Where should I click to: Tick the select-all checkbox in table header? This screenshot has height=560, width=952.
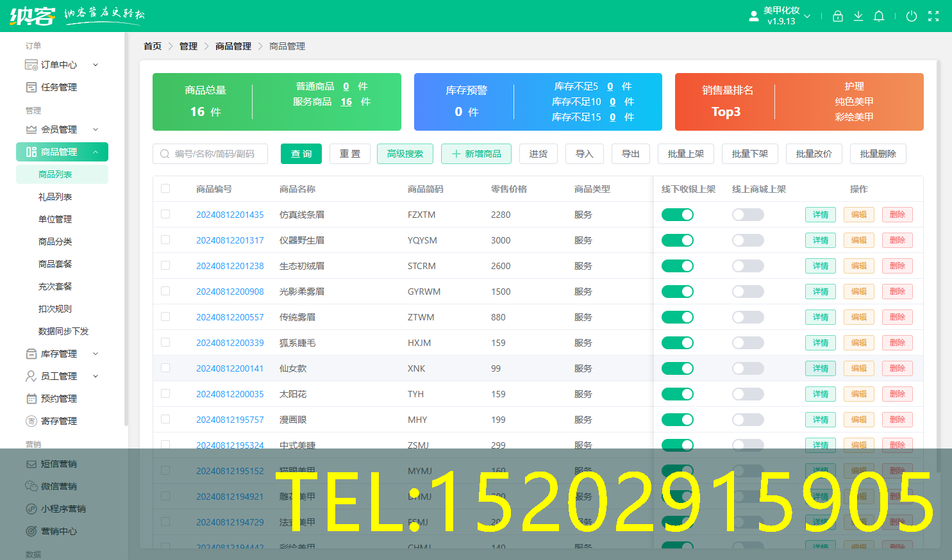pos(165,188)
